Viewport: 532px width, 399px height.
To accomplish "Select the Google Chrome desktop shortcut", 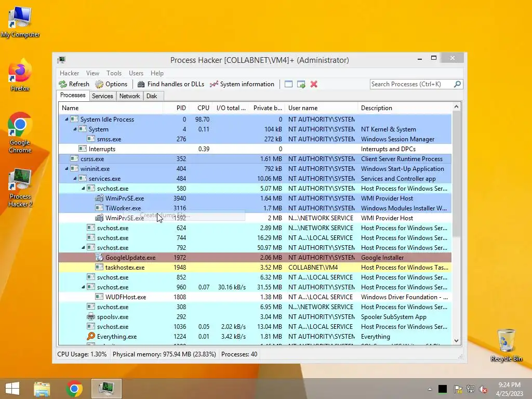I will click(x=20, y=133).
